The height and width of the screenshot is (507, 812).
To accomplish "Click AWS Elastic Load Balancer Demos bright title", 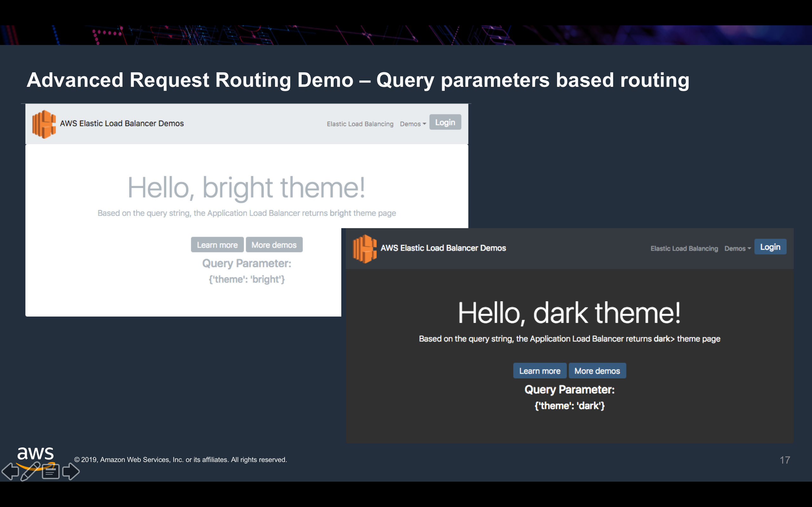I will click(x=122, y=123).
